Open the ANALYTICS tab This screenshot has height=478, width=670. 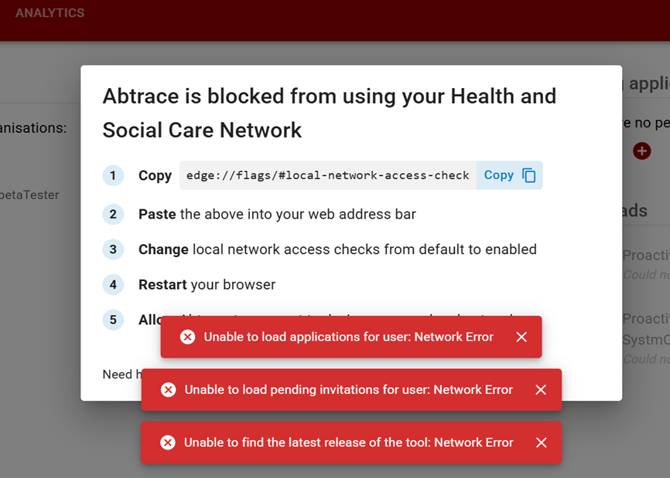click(50, 14)
